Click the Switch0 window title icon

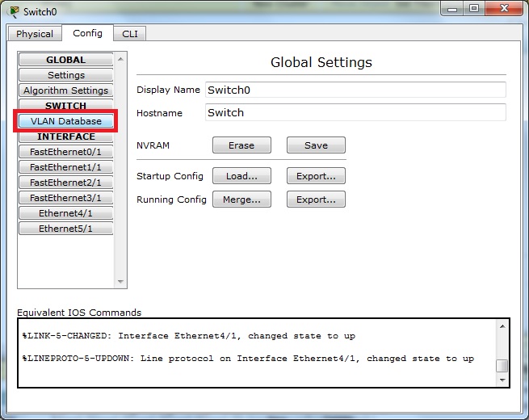tap(15, 12)
